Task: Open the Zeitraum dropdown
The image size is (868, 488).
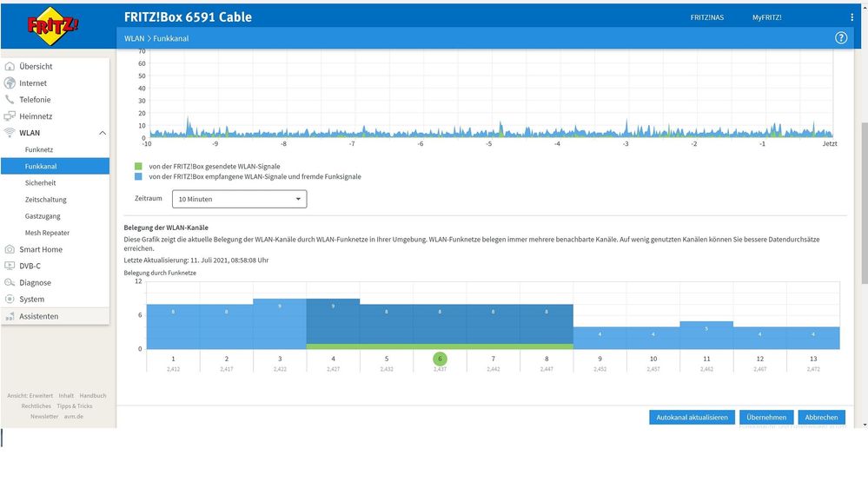Action: 239,199
